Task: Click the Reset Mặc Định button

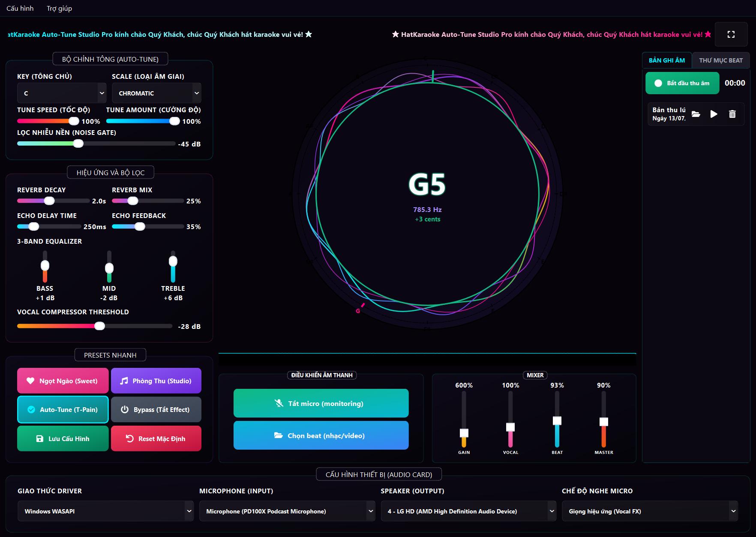Action: tap(156, 439)
